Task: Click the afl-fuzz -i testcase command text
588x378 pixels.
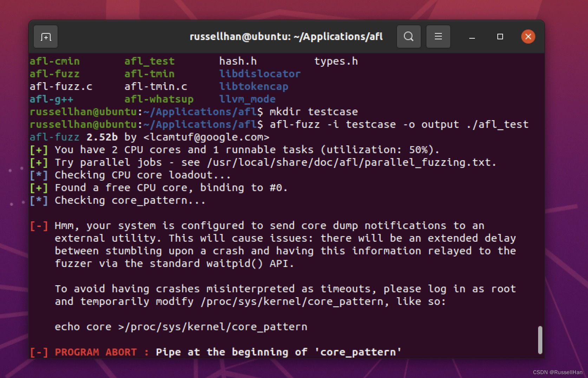Action: pos(333,124)
